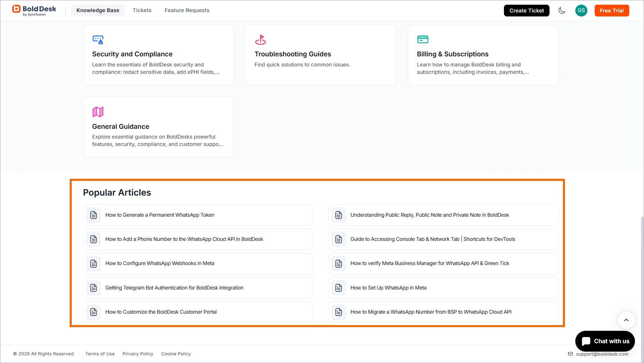
Task: Open the Troubleshooting Guides category title
Action: click(293, 54)
